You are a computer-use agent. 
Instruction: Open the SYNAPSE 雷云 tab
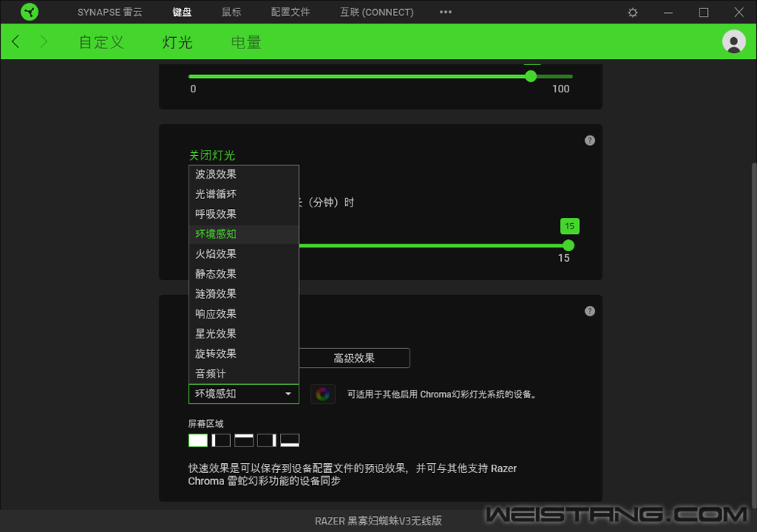(110, 12)
